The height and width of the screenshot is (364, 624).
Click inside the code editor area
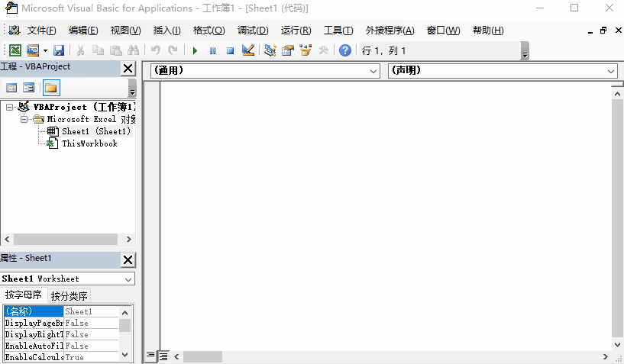(x=385, y=216)
